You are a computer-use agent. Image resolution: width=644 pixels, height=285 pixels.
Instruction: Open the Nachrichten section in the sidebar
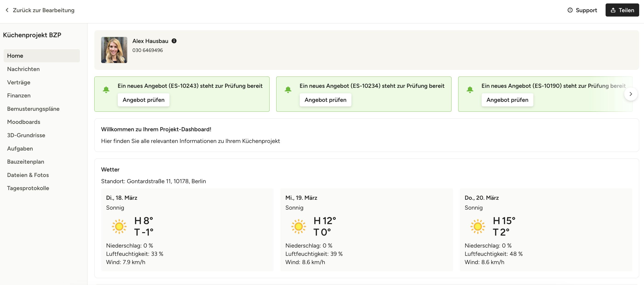pos(23,69)
